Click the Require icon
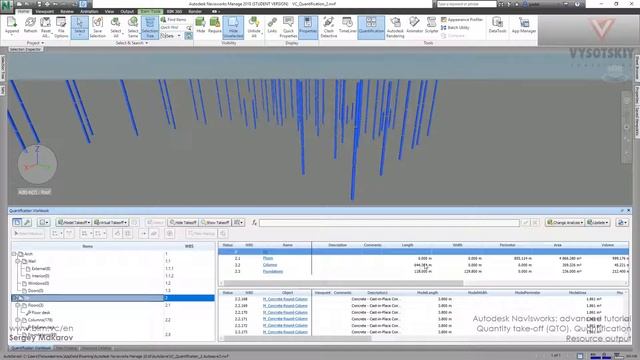 [215, 26]
